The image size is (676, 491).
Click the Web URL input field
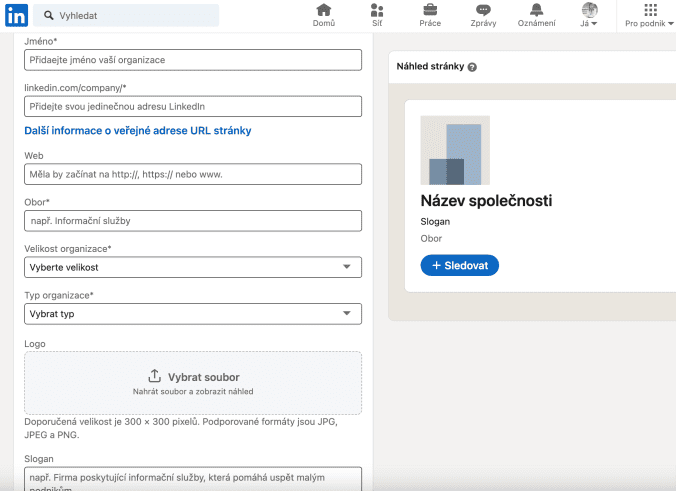(193, 174)
